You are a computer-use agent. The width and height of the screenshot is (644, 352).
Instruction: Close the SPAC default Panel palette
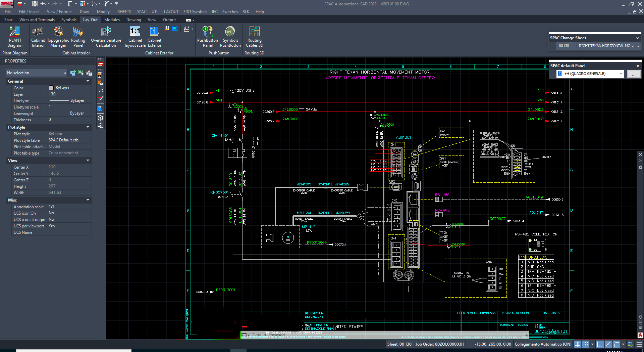point(638,66)
